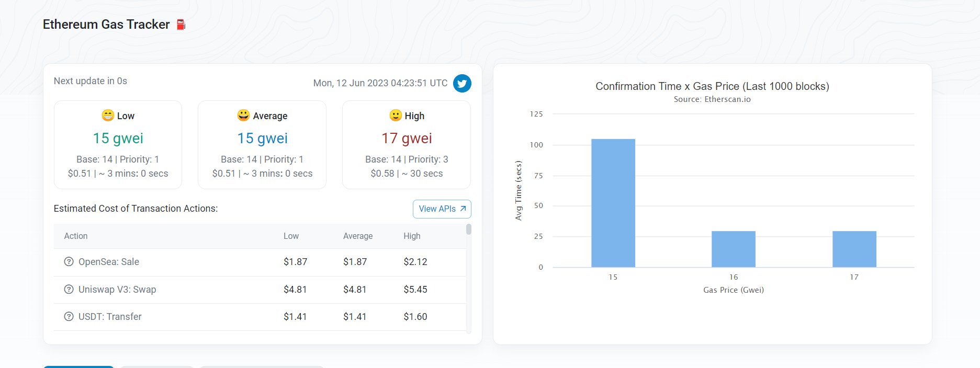
Task: Click the OpenSea: Sale row label
Action: tap(109, 262)
